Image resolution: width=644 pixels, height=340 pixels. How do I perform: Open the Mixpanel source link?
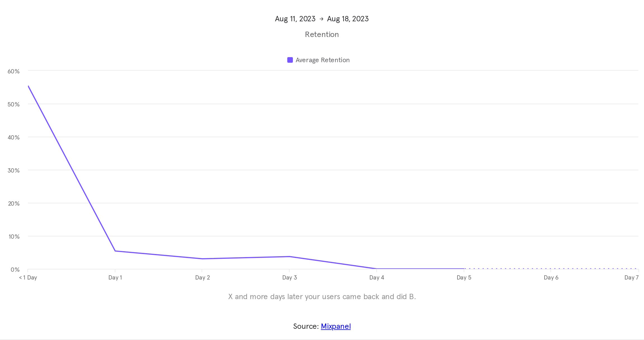[x=336, y=326]
